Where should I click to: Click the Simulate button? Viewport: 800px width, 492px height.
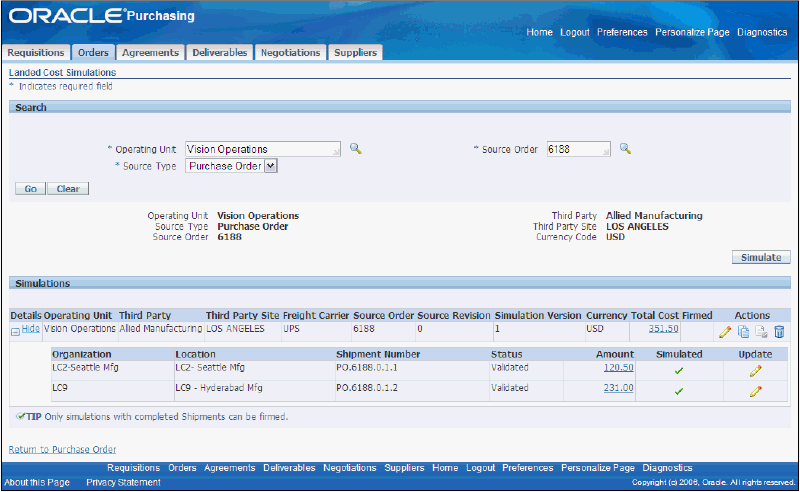coord(761,257)
